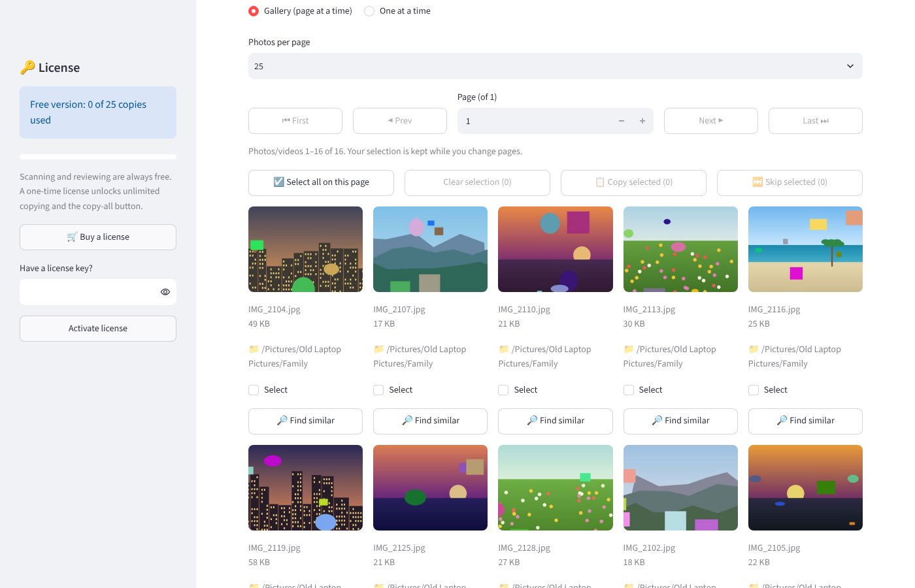Viewport: 915px width, 588px height.
Task: Find similar photos to IMG_2110.jpg
Action: click(556, 421)
